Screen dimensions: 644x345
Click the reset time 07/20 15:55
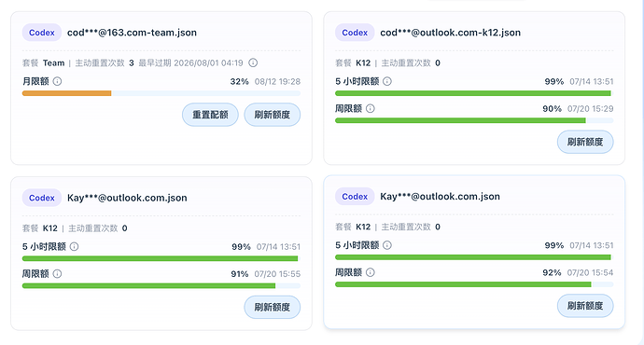(x=277, y=273)
